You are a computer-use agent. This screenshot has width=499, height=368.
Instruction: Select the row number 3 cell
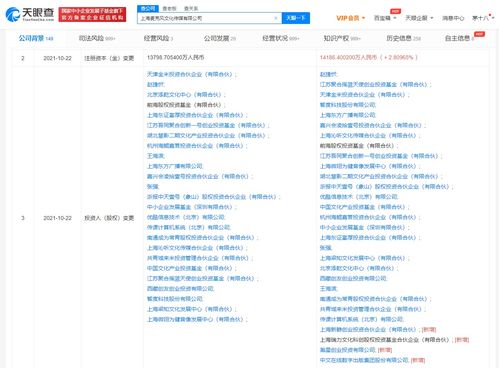click(x=23, y=218)
